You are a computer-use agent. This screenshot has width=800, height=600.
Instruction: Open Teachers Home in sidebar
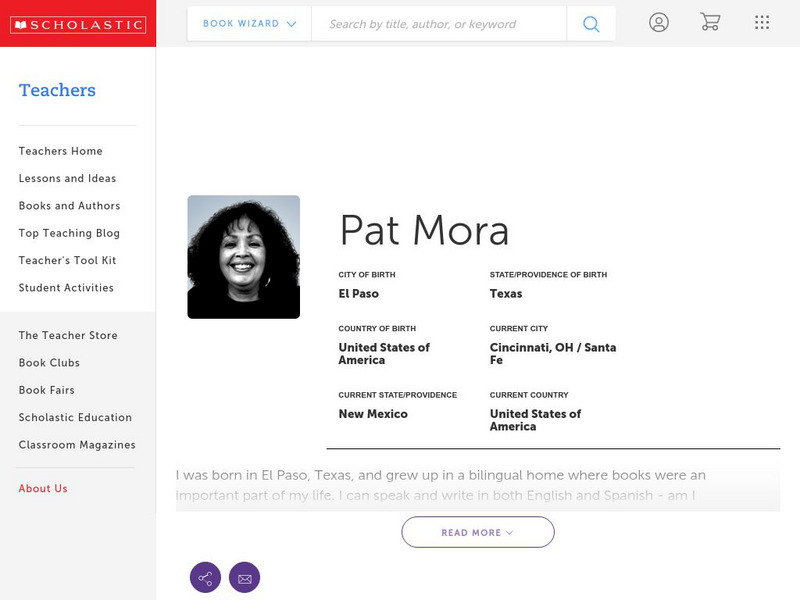click(x=61, y=151)
